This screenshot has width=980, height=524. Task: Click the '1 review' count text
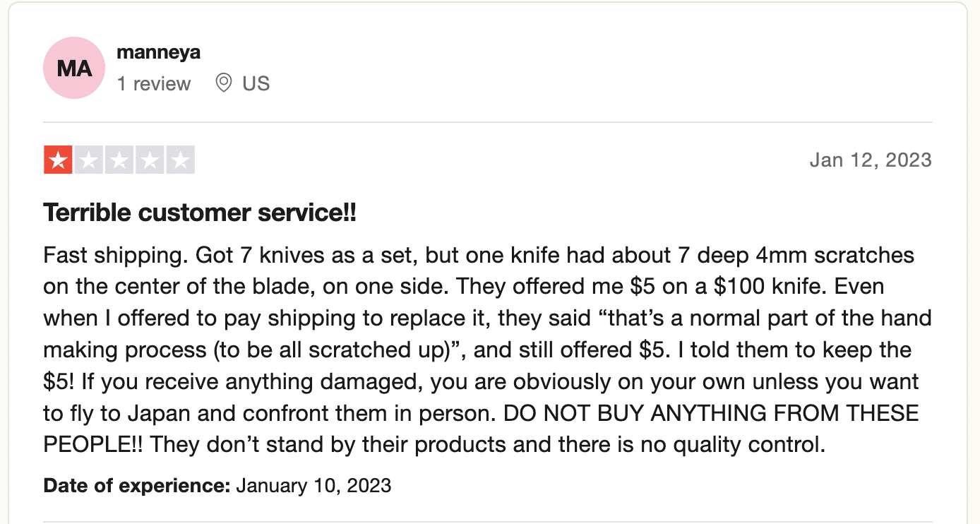(x=154, y=83)
